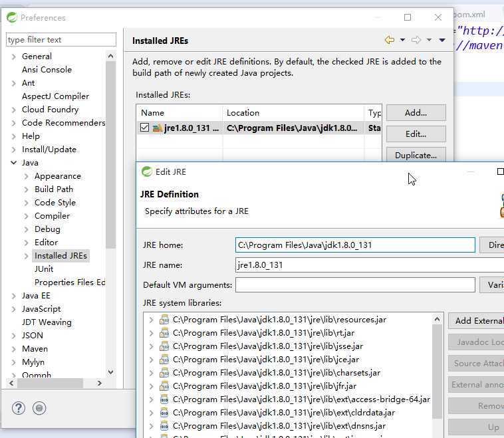This screenshot has height=438, width=504.
Task: Click libraries list scrollbar up arrow
Action: (437, 320)
